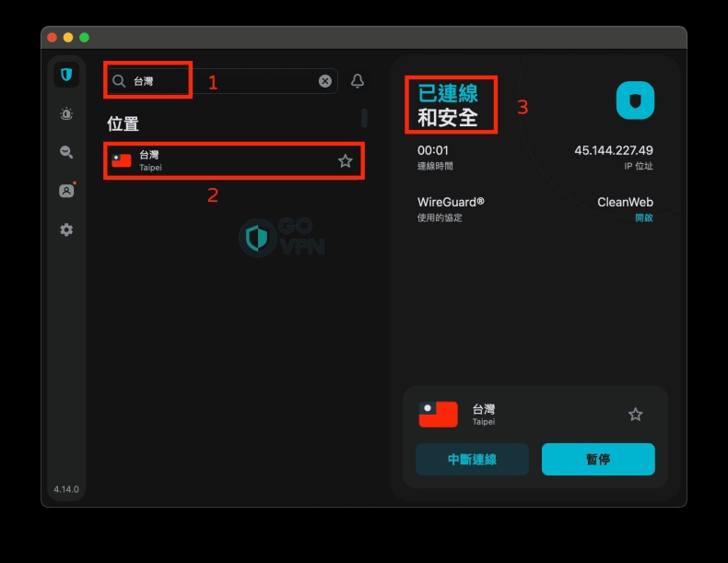Click the 台灣 name in connected card
The height and width of the screenshot is (563, 728).
[483, 409]
